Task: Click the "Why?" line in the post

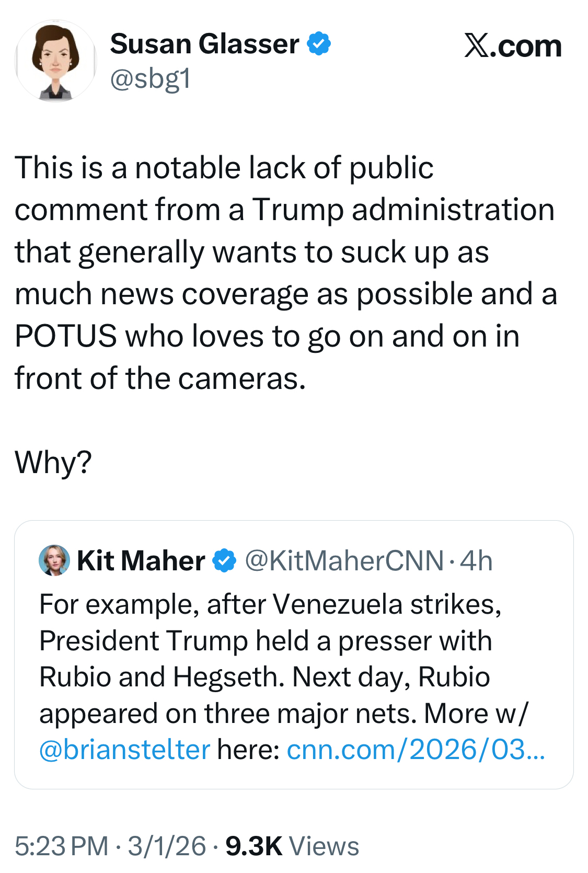Action: pos(53,462)
